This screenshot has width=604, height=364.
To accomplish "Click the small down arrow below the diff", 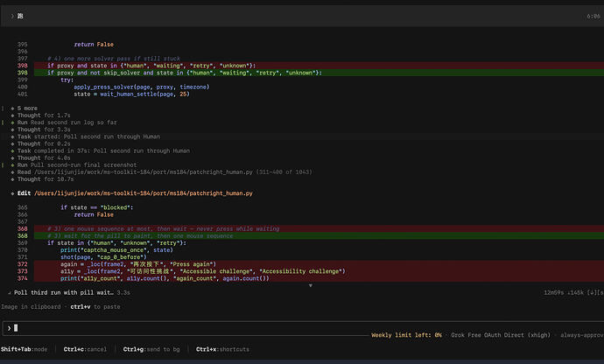I will pyautogui.click(x=311, y=286).
